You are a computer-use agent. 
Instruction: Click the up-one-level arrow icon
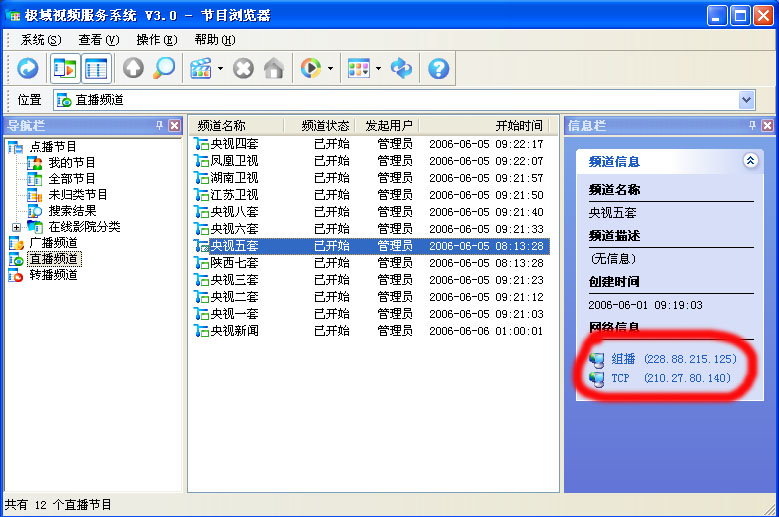133,68
